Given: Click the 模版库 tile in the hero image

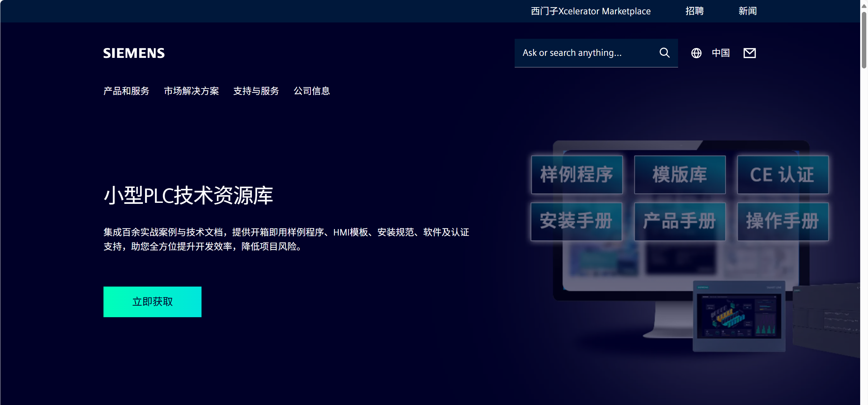Looking at the screenshot, I should pyautogui.click(x=679, y=175).
